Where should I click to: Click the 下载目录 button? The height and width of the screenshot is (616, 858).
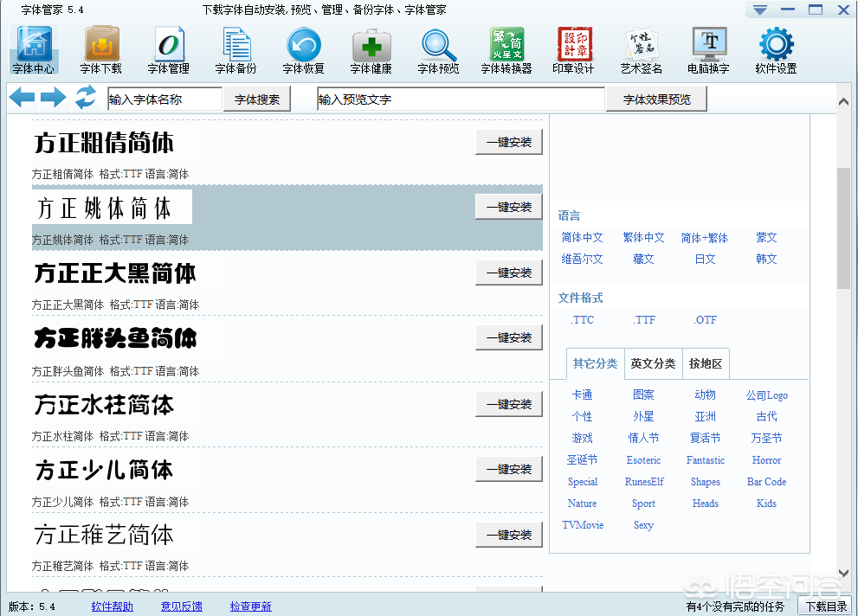[x=826, y=606]
